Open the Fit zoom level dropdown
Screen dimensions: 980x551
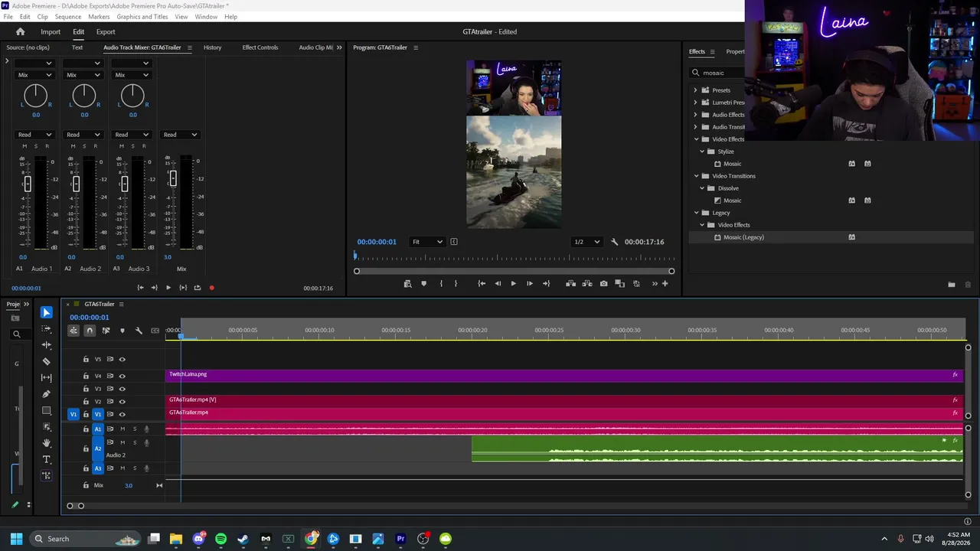(427, 242)
